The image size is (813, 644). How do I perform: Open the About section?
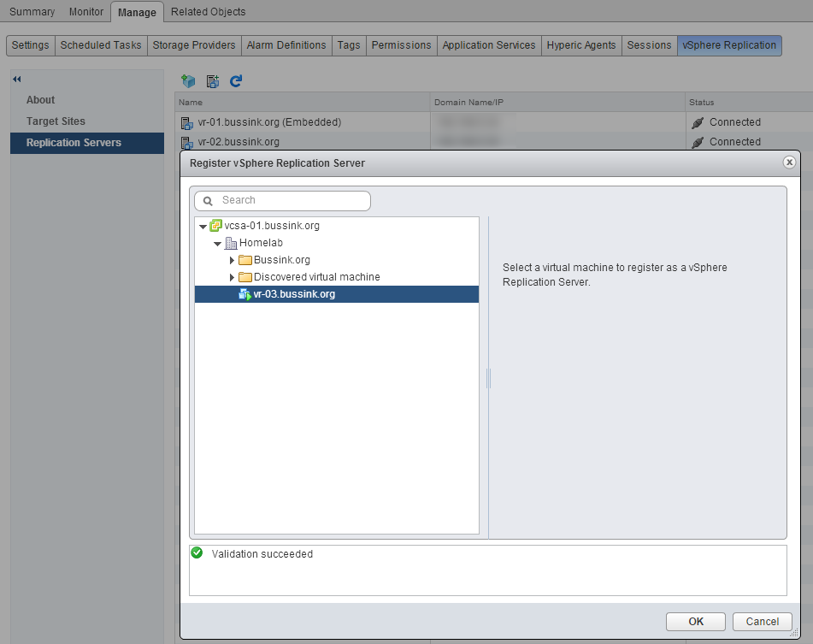point(40,99)
